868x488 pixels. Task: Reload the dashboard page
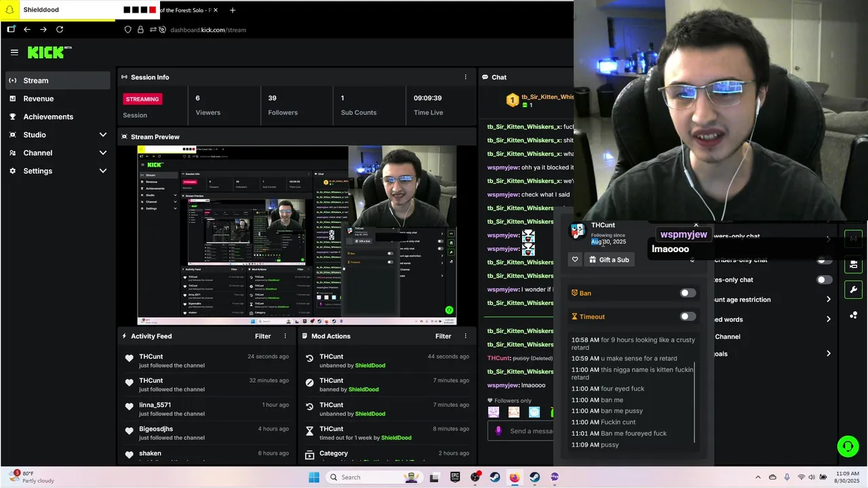(60, 29)
